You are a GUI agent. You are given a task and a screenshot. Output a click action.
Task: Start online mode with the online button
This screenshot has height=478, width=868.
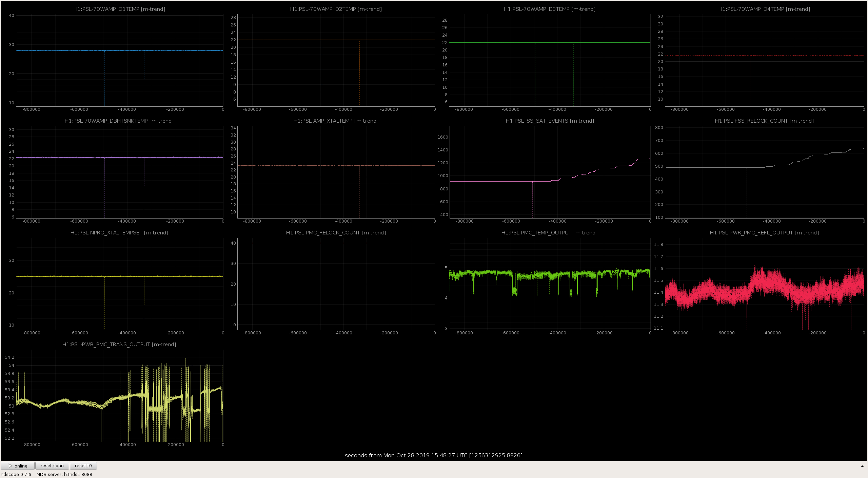pos(18,466)
